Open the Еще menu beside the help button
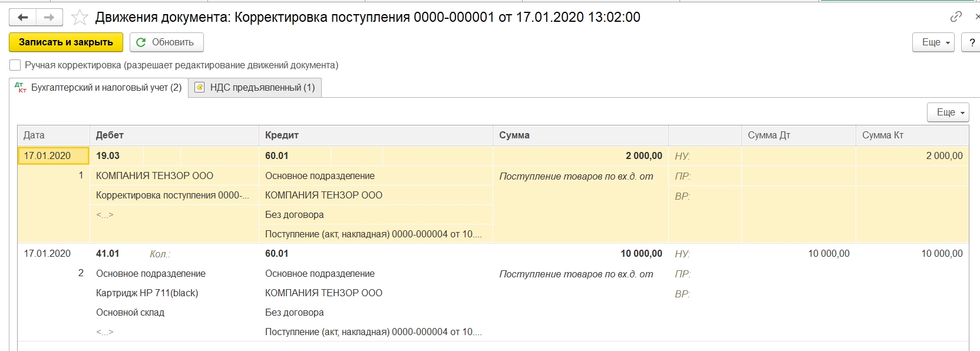The width and height of the screenshot is (980, 351). (x=933, y=42)
